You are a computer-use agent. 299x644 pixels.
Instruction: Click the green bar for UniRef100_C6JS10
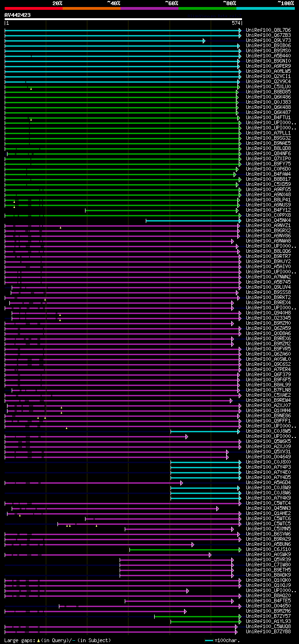185,550
